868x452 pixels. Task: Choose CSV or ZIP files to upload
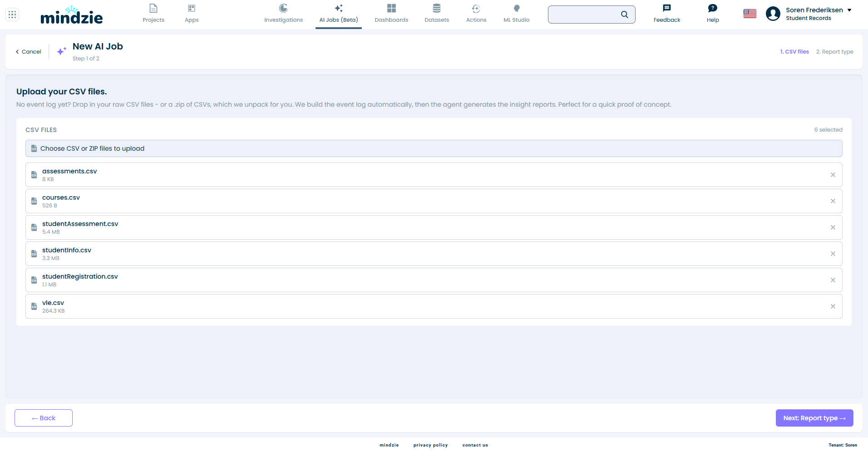click(434, 148)
